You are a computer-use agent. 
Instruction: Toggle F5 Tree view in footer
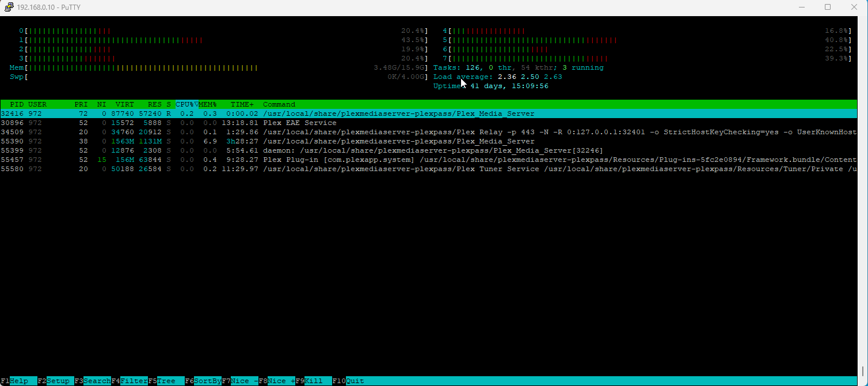click(x=166, y=381)
